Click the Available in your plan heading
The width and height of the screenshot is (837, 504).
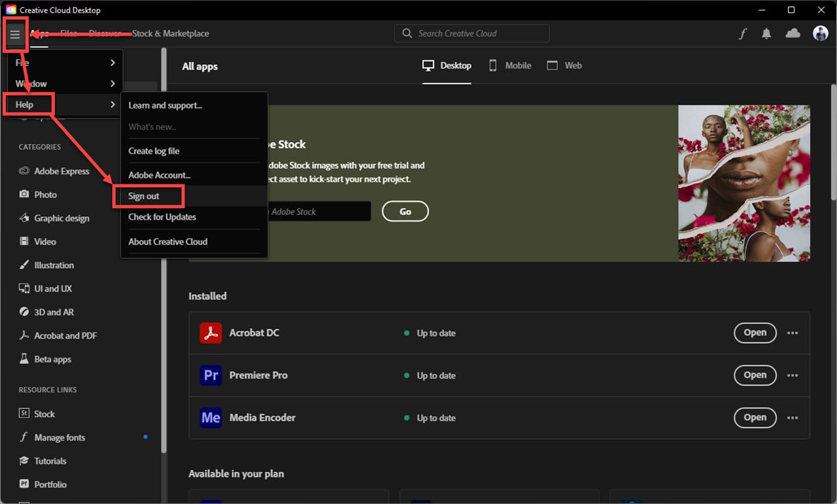pos(236,474)
